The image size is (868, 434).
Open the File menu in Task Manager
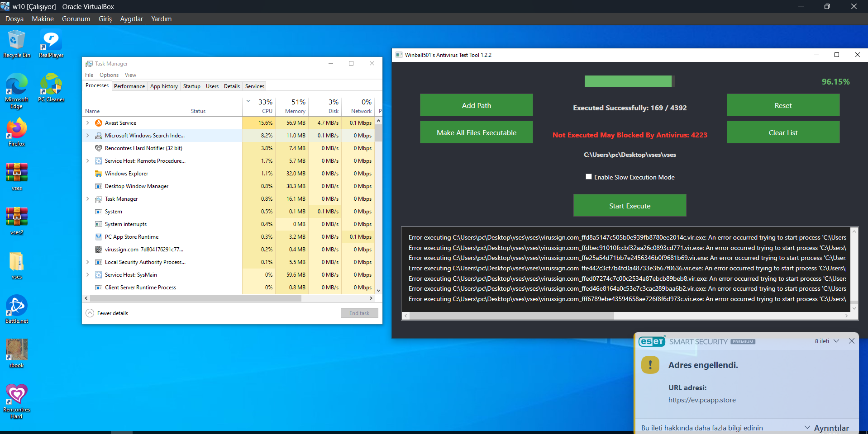tap(89, 75)
